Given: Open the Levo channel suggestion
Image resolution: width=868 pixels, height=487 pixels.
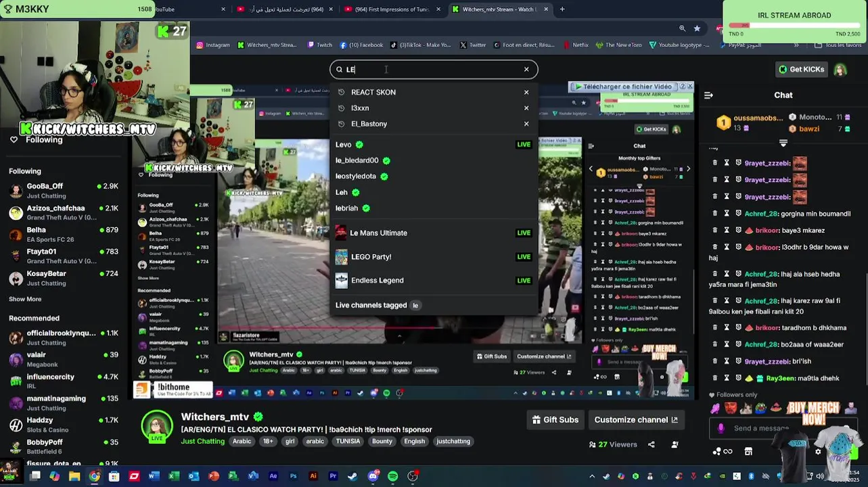Looking at the screenshot, I should 433,144.
